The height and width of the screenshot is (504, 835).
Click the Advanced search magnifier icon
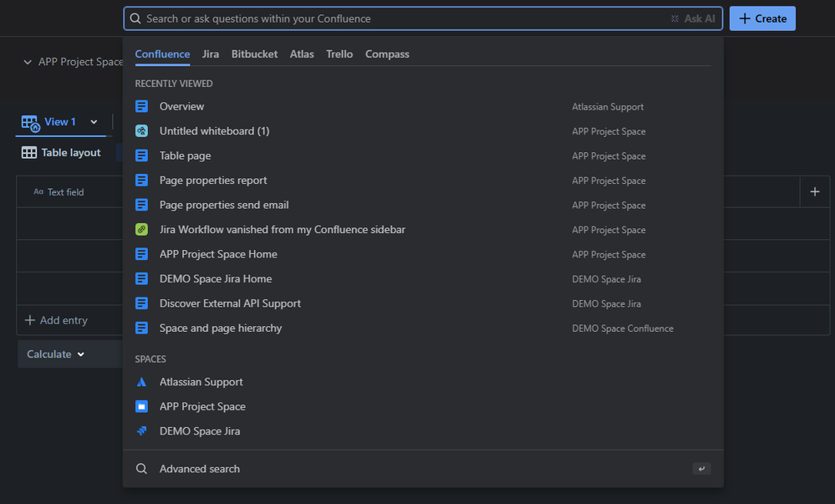coord(141,469)
